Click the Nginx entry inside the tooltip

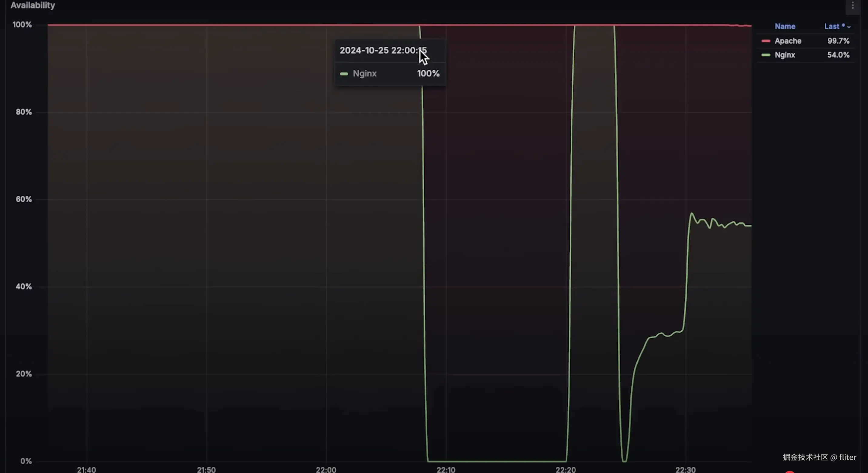click(364, 73)
